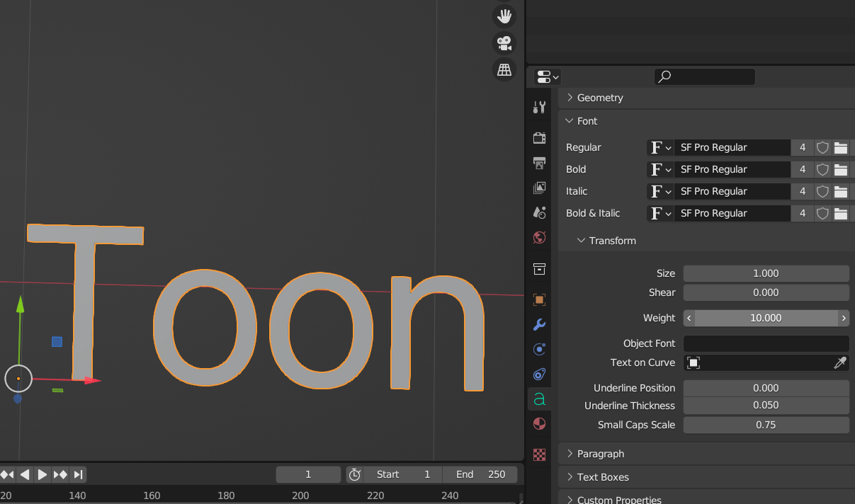Open the Modifiers wrench tab icon

pyautogui.click(x=539, y=325)
